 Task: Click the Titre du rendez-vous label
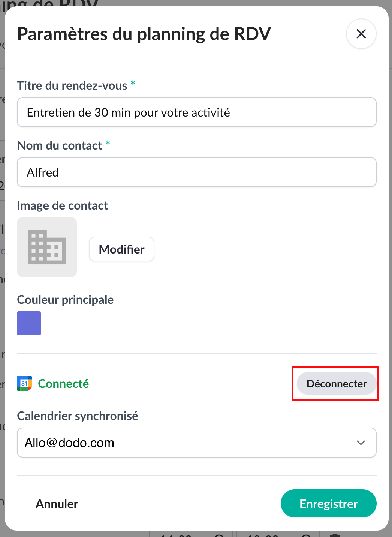coord(72,85)
